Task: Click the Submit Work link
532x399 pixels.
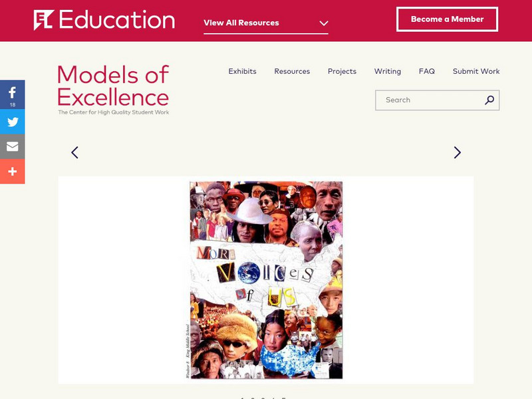Action: [476, 71]
